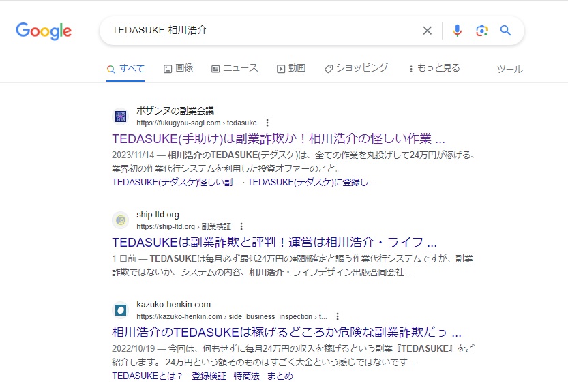Click the Google logo
The width and height of the screenshot is (568, 392).
click(44, 31)
